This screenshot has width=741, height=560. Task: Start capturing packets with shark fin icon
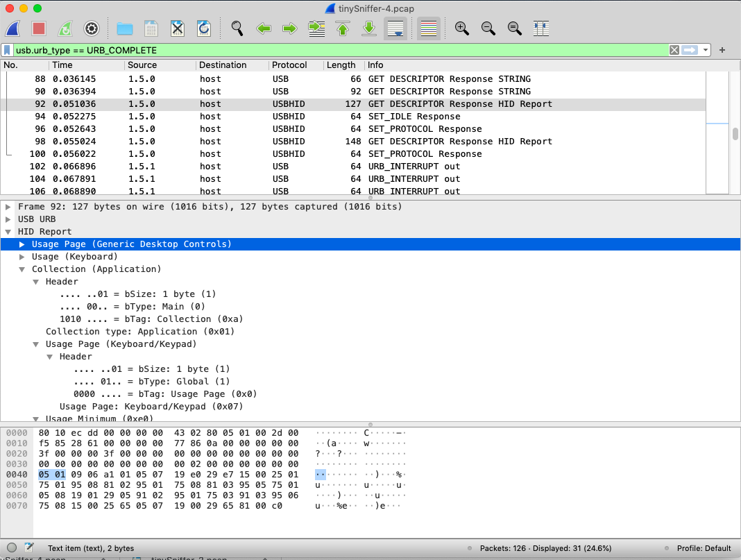click(x=12, y=29)
